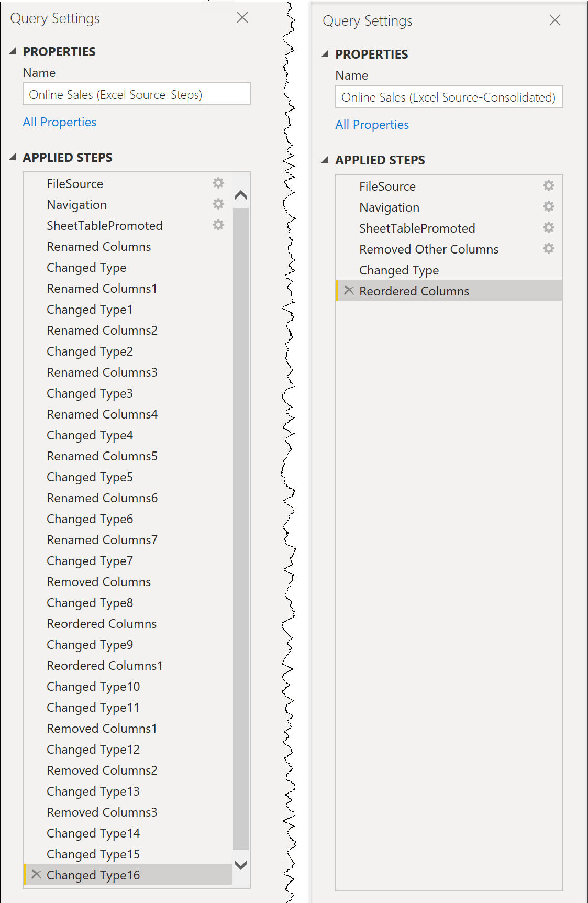Select the 'Changed Type10' step
This screenshot has height=903, width=588.
click(x=127, y=687)
